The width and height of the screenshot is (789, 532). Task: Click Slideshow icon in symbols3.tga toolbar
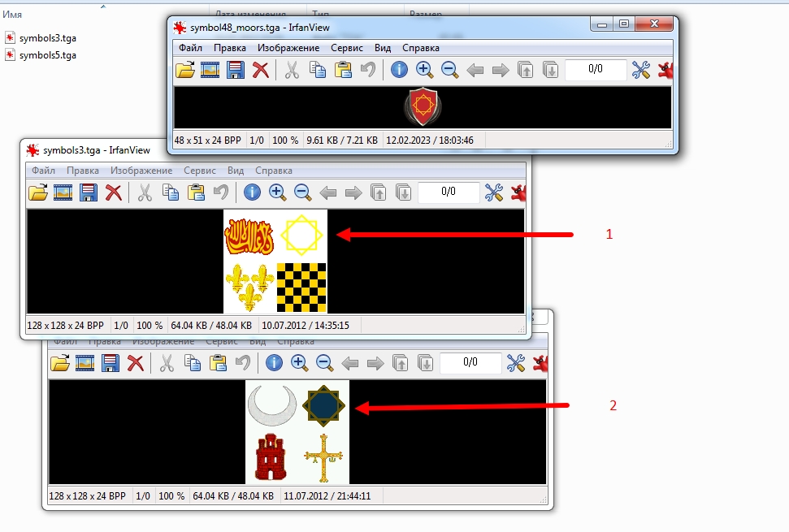[x=63, y=192]
